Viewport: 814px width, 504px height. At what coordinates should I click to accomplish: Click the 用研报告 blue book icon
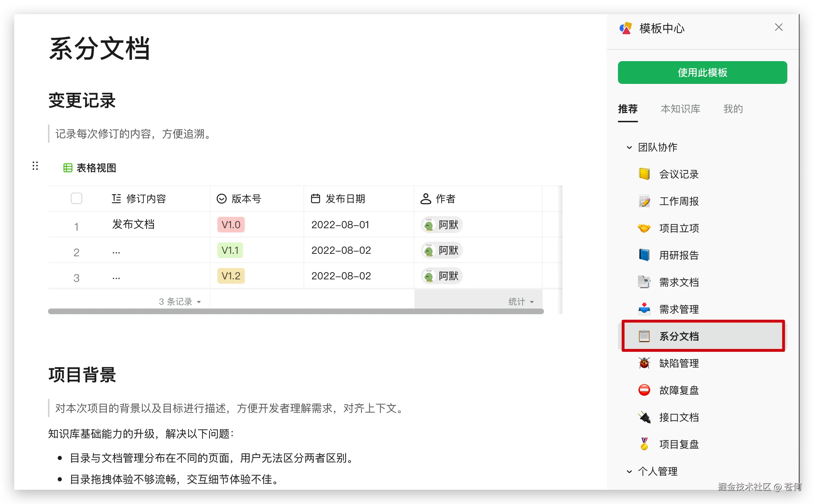(x=644, y=255)
